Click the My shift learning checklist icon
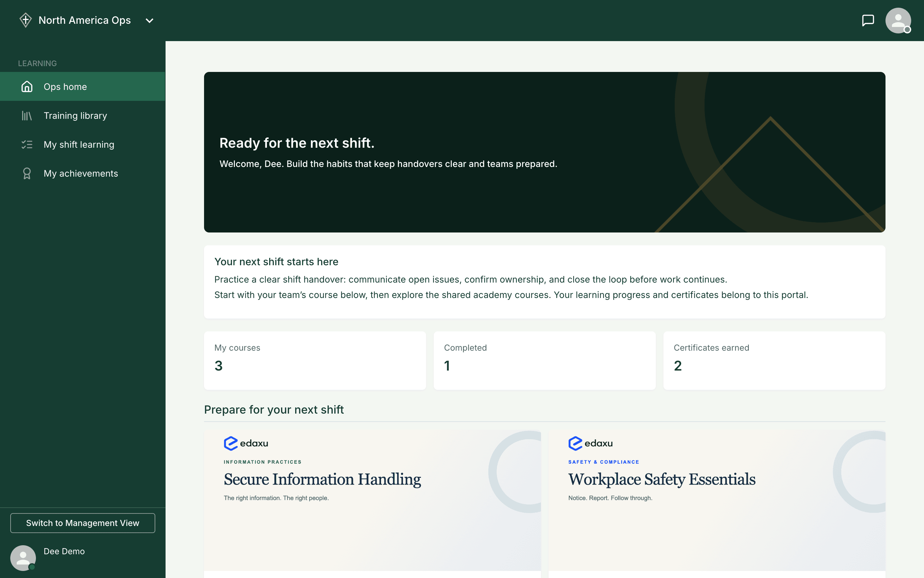The width and height of the screenshot is (924, 578). point(27,144)
